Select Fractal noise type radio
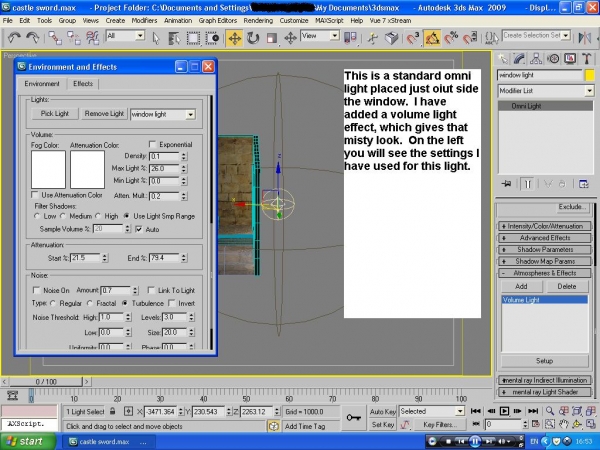Image resolution: width=600 pixels, height=450 pixels. click(x=90, y=303)
